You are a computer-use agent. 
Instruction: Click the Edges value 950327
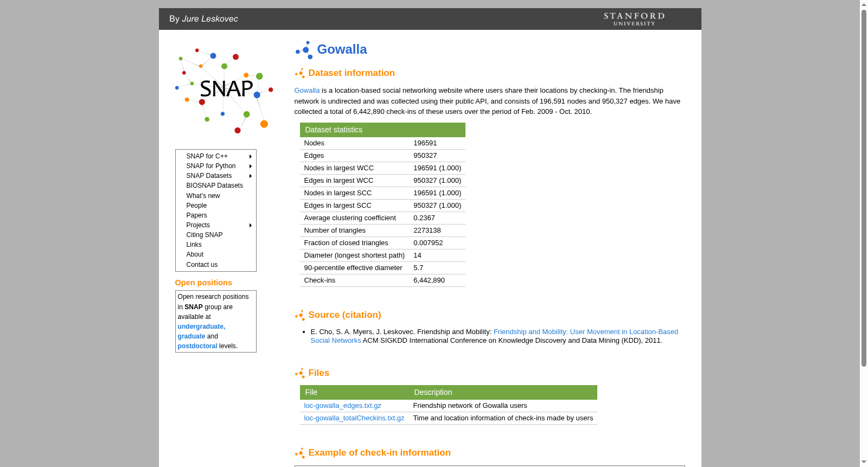coord(425,156)
